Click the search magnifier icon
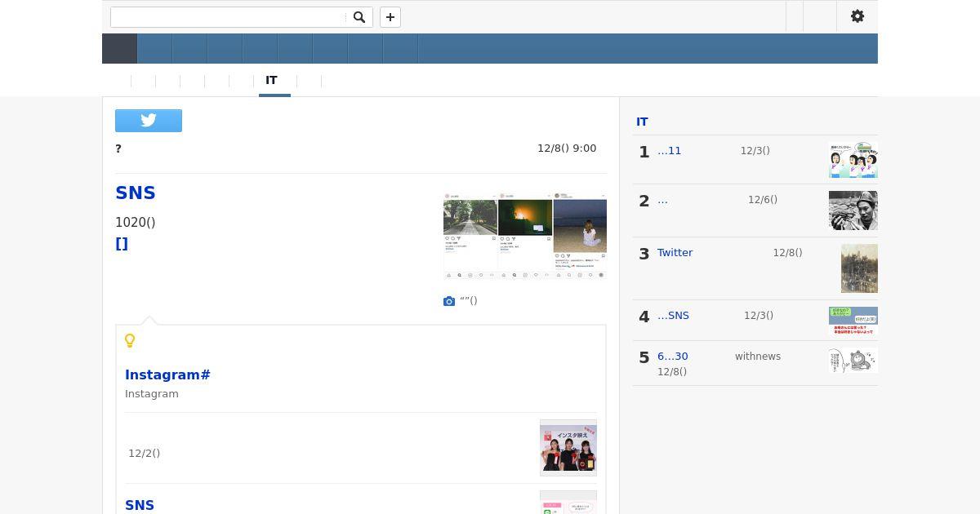980x514 pixels. 359,17
